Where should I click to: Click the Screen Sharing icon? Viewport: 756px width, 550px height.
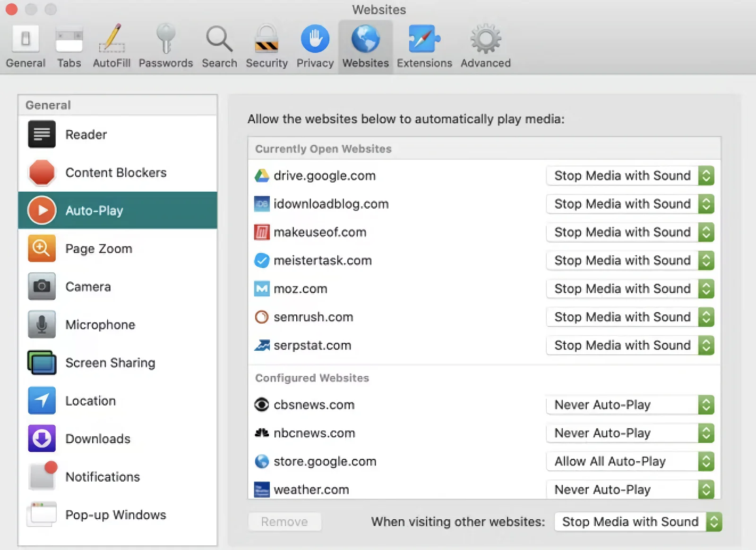[x=42, y=363]
